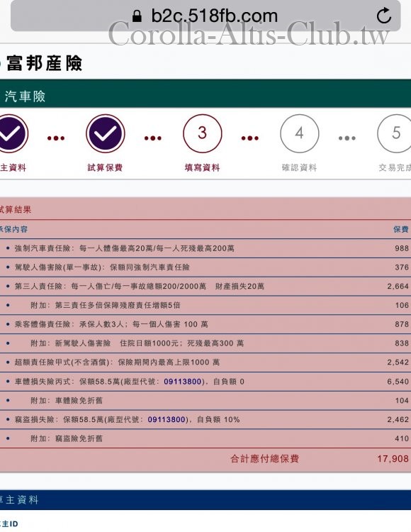Open 廠型代號 09113800 link in 車體損失險 row
The height and width of the screenshot is (532, 411).
(x=183, y=382)
